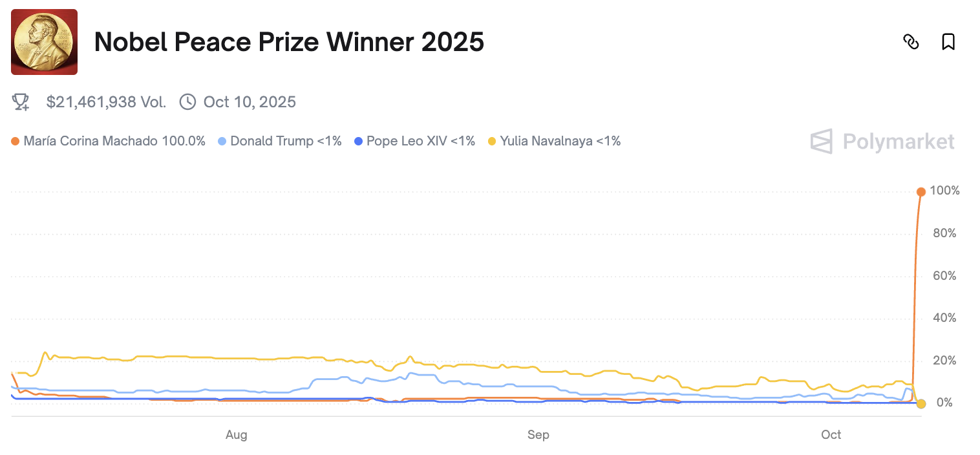Click the Polymarket logo icon

[822, 142]
